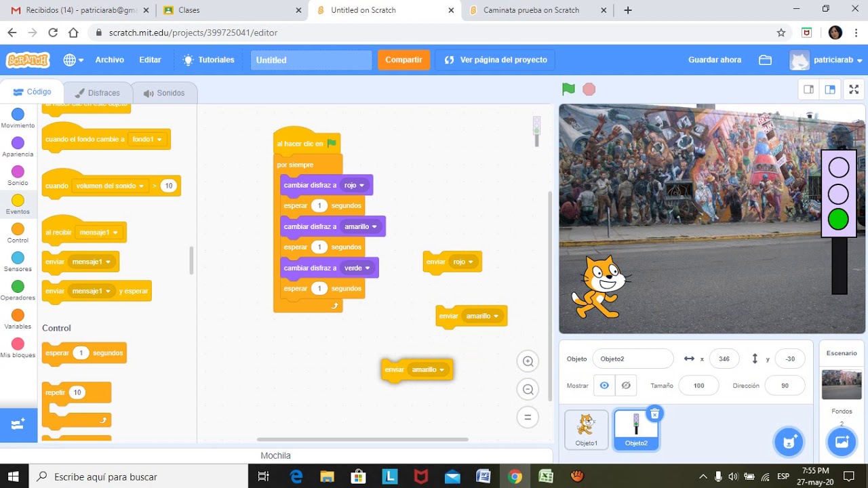
Task: Open the Apariencia blocks category
Action: coord(18,146)
